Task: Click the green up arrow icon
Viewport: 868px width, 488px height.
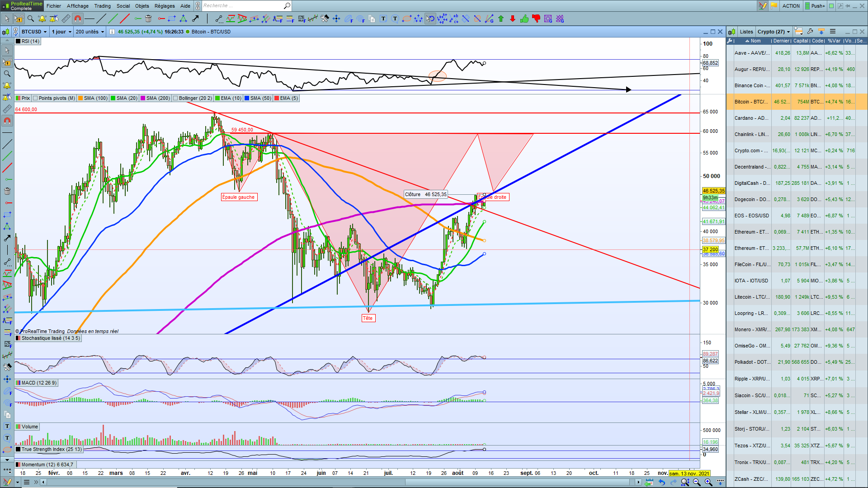Action: tap(501, 19)
